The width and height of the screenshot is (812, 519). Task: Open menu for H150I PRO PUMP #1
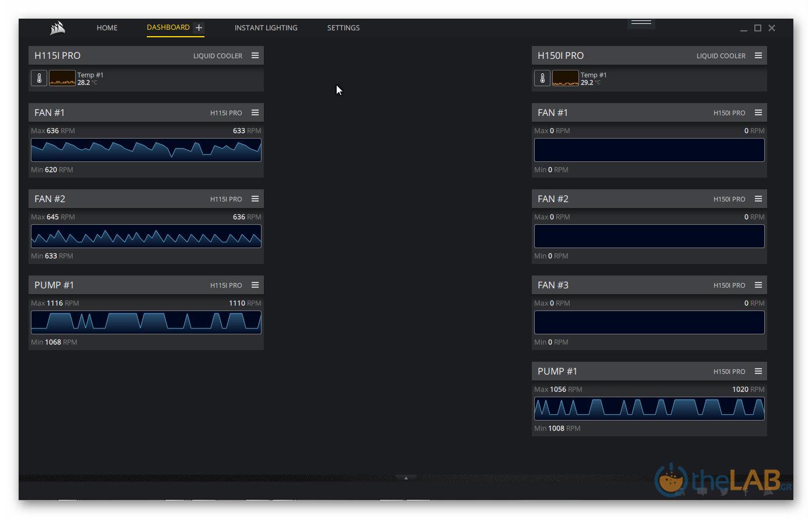(758, 371)
